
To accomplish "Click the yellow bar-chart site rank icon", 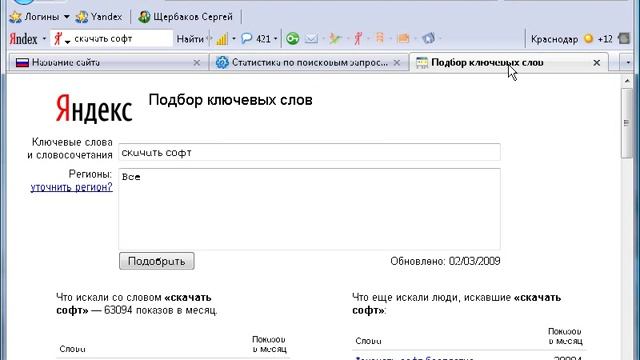I will 222,39.
